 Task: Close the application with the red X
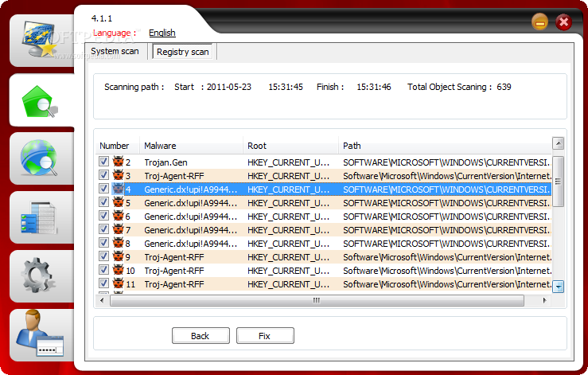[x=563, y=22]
